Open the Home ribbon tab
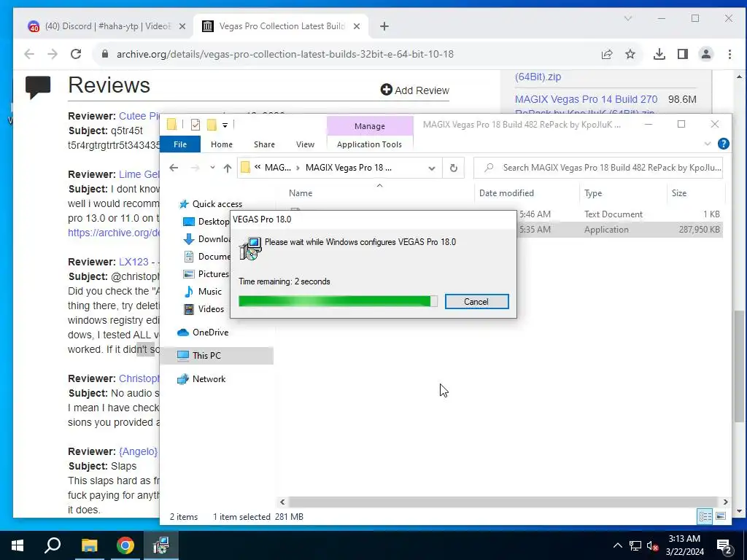Image resolution: width=747 pixels, height=560 pixels. click(222, 144)
